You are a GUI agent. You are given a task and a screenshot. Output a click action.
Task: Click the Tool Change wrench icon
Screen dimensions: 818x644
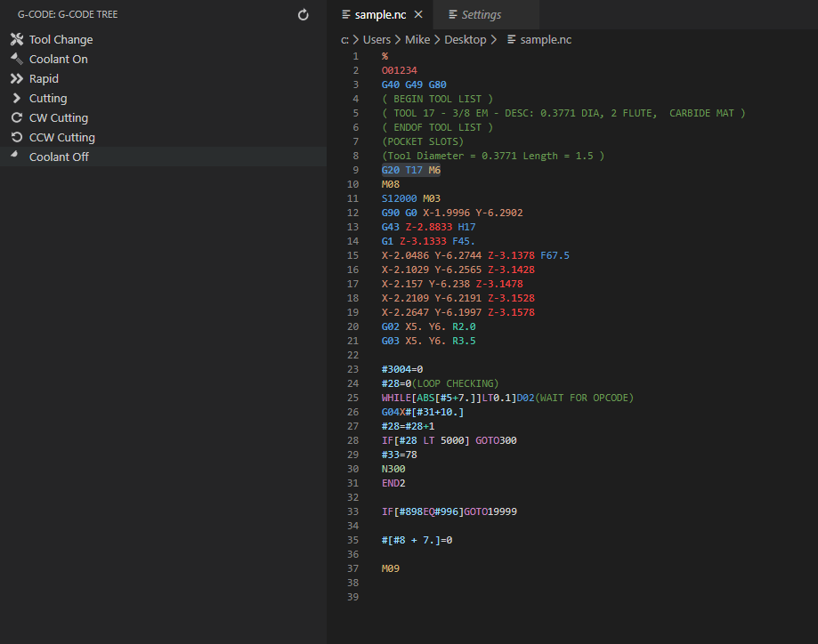pos(16,39)
